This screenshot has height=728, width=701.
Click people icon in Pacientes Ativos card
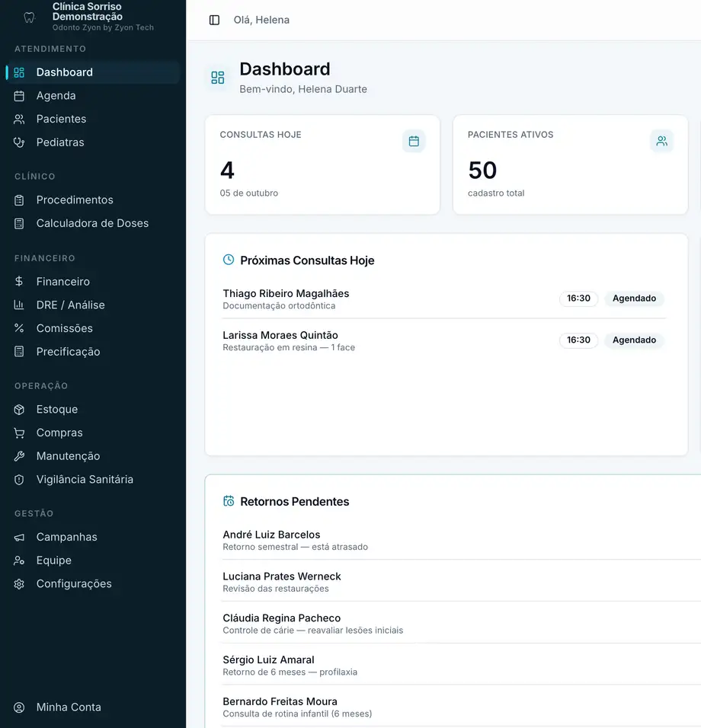pos(662,141)
